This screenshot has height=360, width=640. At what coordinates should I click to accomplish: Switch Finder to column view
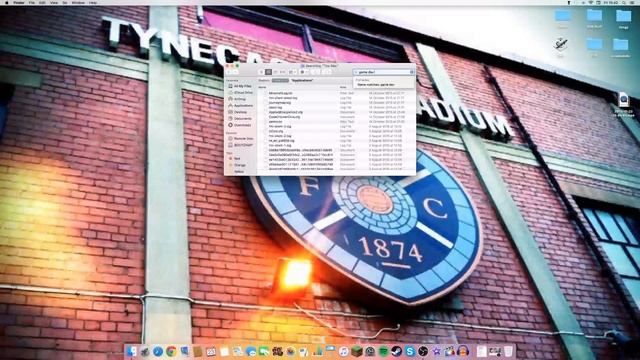(275, 72)
